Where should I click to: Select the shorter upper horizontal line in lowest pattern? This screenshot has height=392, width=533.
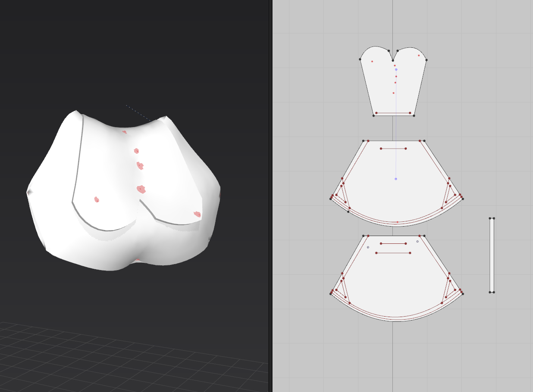coord(393,243)
